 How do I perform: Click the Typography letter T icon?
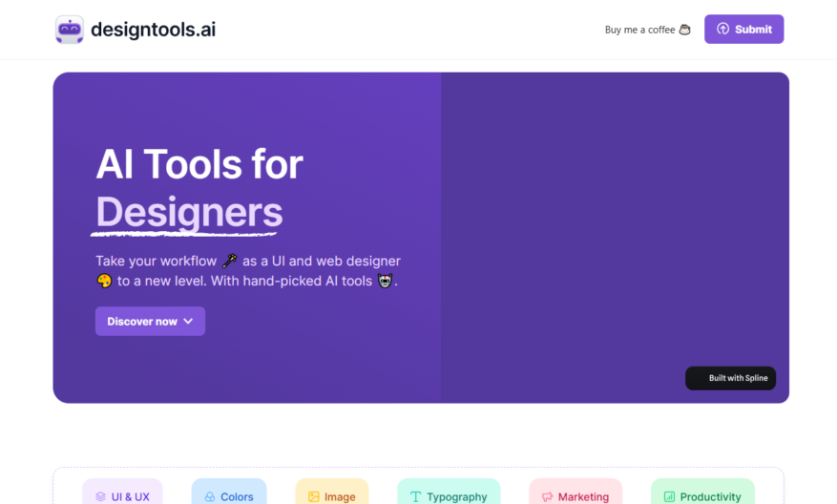[416, 496]
